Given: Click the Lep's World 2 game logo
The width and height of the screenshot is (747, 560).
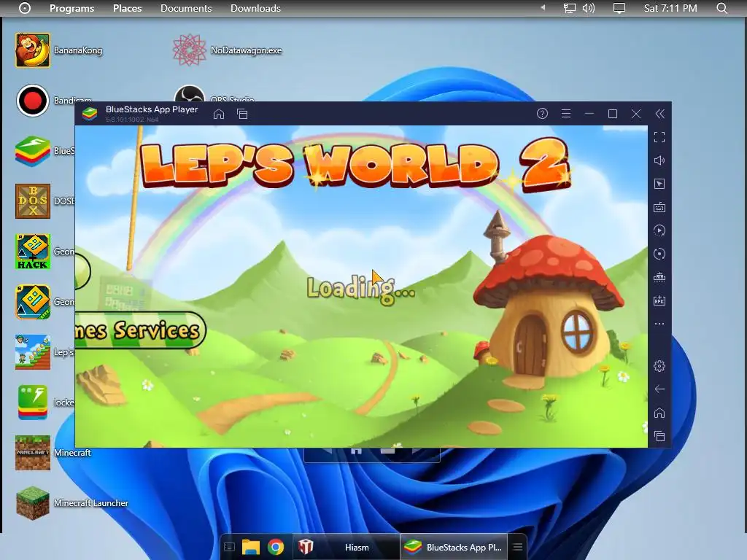Looking at the screenshot, I should coord(355,164).
